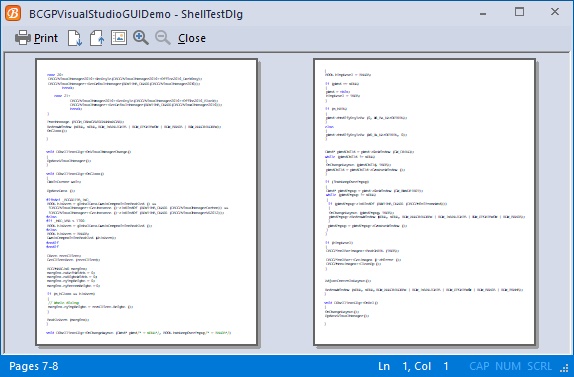The width and height of the screenshot is (574, 377).
Task: Go to previous page using up-arrow page icon
Action: pos(97,38)
